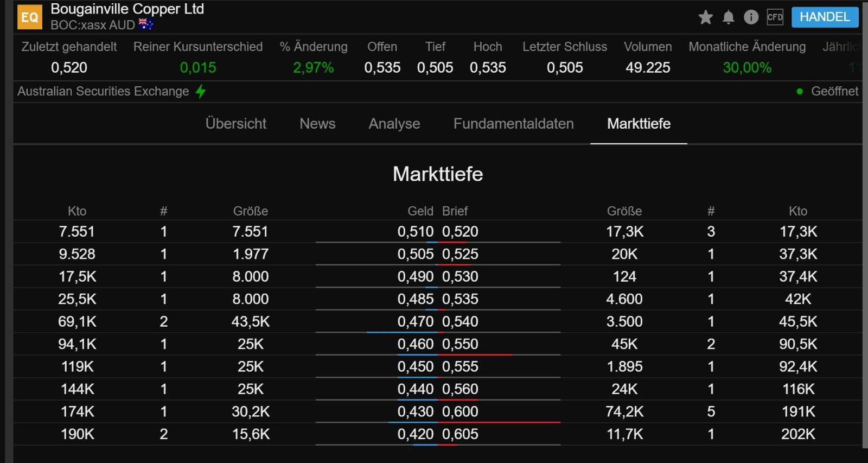This screenshot has height=463, width=868.
Task: Click the bid size 1.977
Action: coord(251,254)
